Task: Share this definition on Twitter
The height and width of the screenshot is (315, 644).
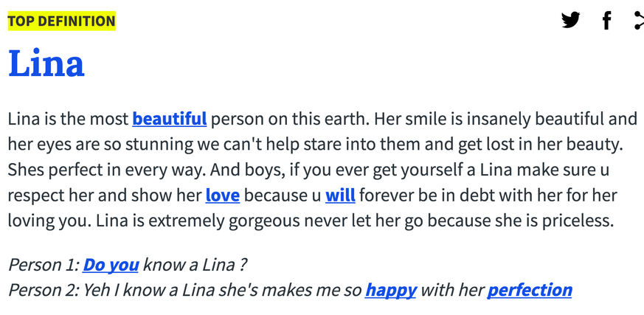Action: [x=570, y=20]
